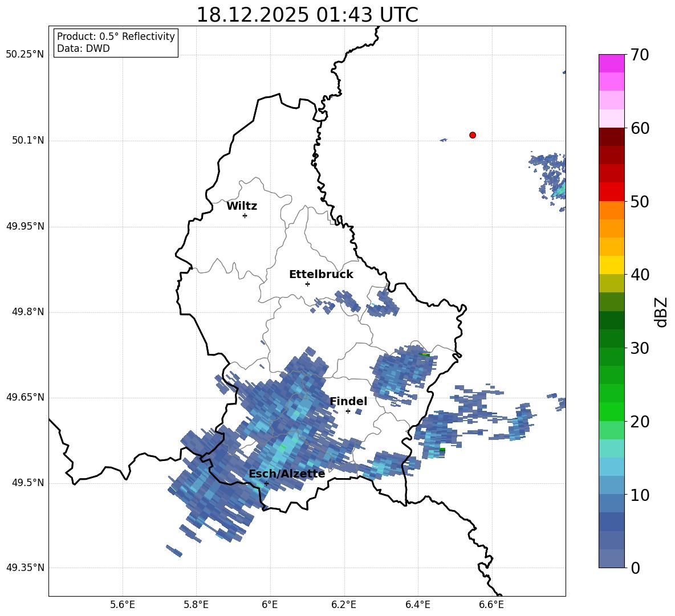The image size is (675, 616).
Task: Click the 6.2°E longitude label
Action: click(x=344, y=605)
